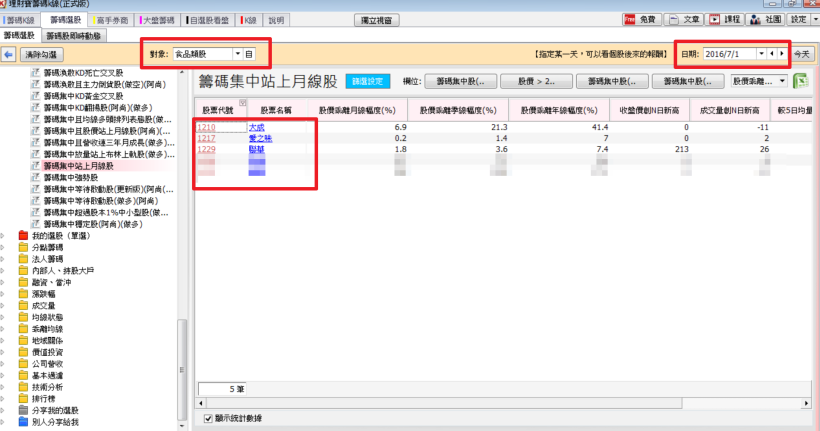Click the red 我的選股 folder icon
The width and height of the screenshot is (820, 431).
click(x=23, y=236)
